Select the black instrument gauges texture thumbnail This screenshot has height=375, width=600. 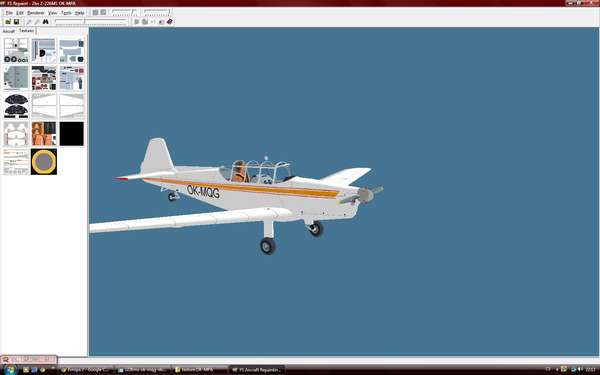coord(16,106)
